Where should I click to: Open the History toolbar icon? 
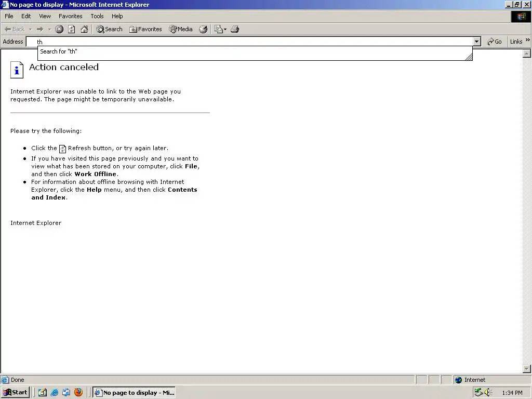tap(203, 29)
